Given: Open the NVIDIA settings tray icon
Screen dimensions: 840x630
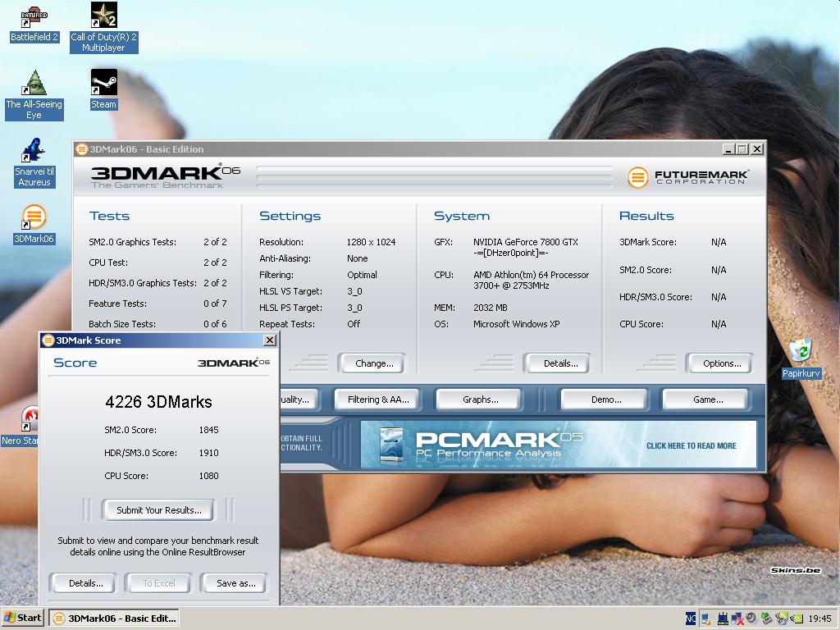Looking at the screenshot, I should pos(796,619).
